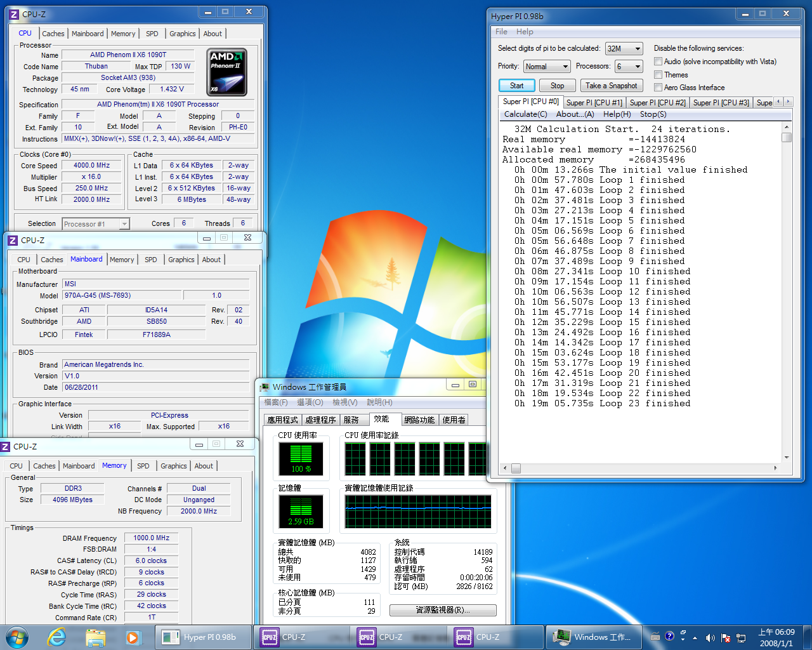Click the first CPU usage history graph

coord(355,459)
